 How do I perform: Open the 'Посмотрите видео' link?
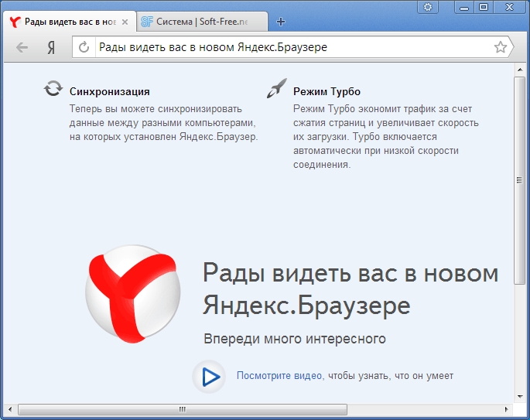point(279,376)
